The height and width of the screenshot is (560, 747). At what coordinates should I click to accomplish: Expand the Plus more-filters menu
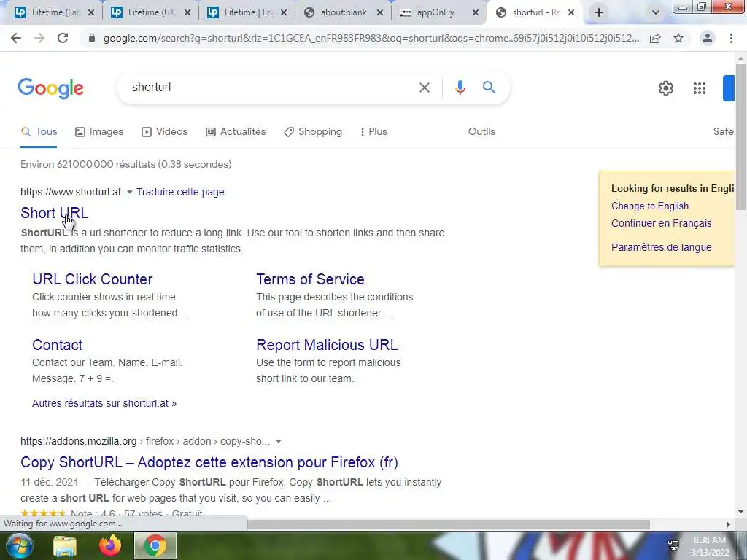pyautogui.click(x=373, y=132)
